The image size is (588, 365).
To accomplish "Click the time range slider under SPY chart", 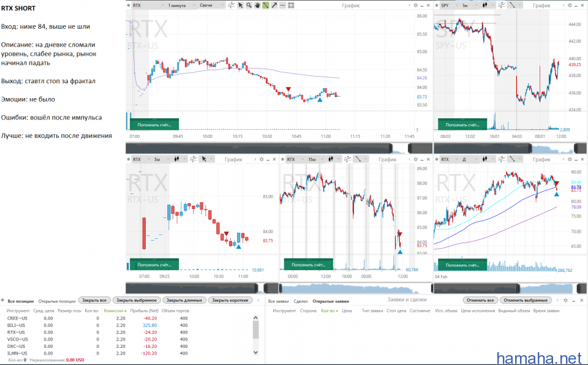I will pos(510,148).
